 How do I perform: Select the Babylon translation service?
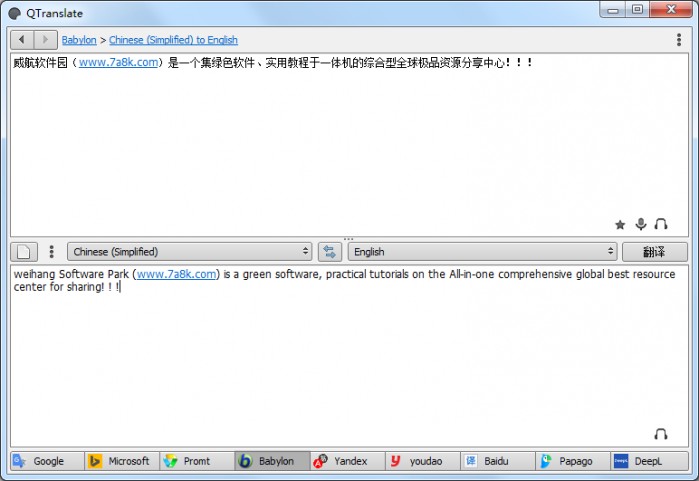click(272, 461)
